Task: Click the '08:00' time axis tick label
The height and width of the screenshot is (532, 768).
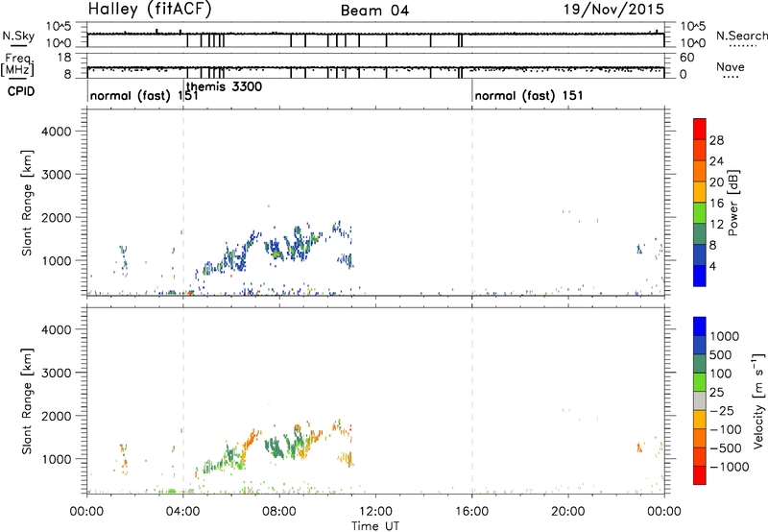Action: click(279, 512)
